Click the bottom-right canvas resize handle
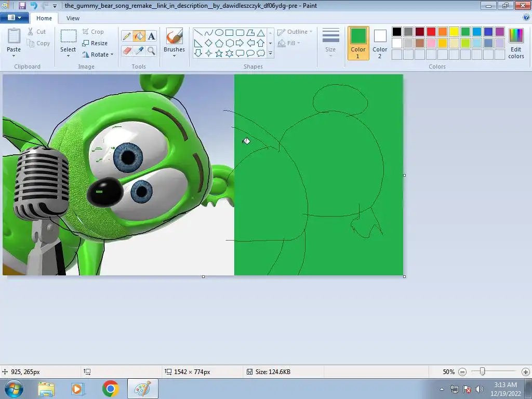The image size is (532, 399). [x=404, y=276]
